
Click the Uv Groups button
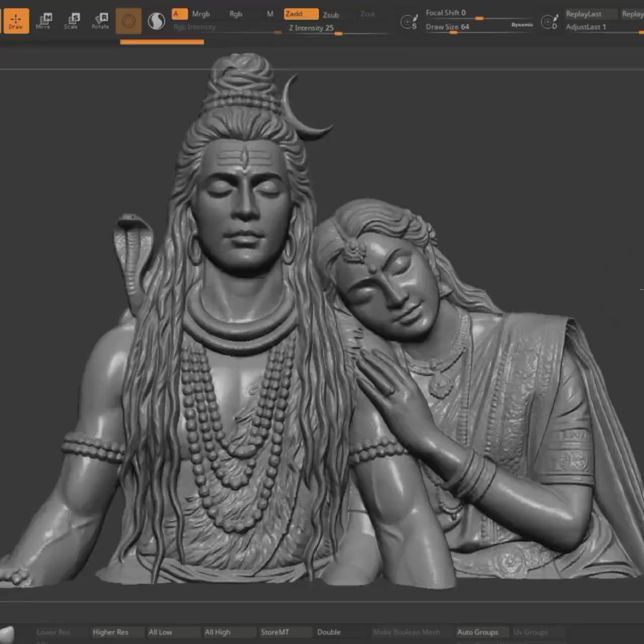[538, 632]
